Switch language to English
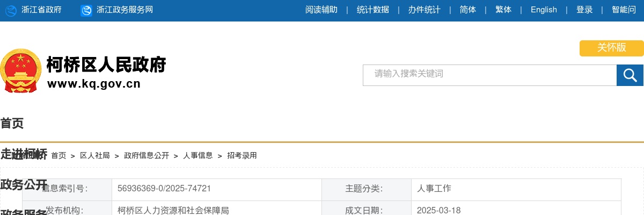Screen dimensions: 644x215 pos(544,10)
